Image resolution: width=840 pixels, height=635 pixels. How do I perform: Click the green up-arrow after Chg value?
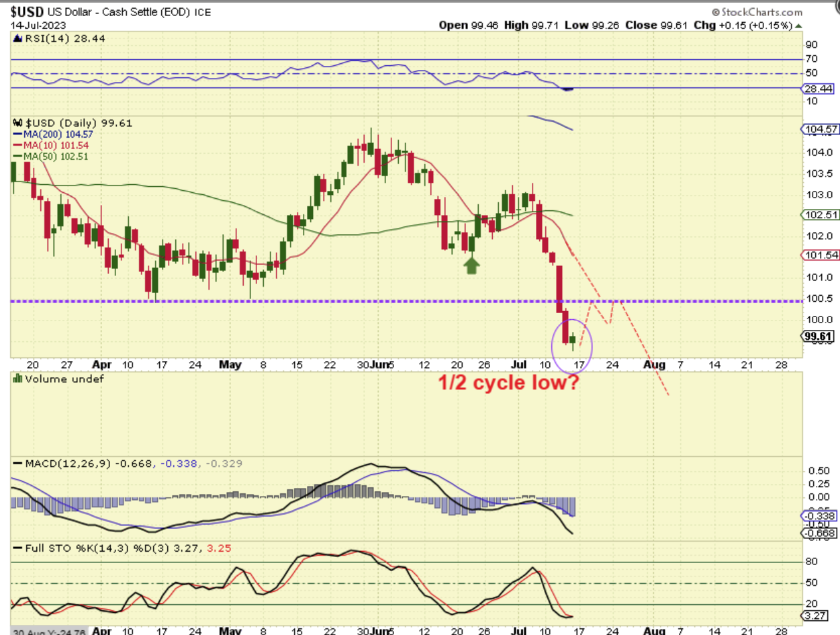[x=798, y=25]
